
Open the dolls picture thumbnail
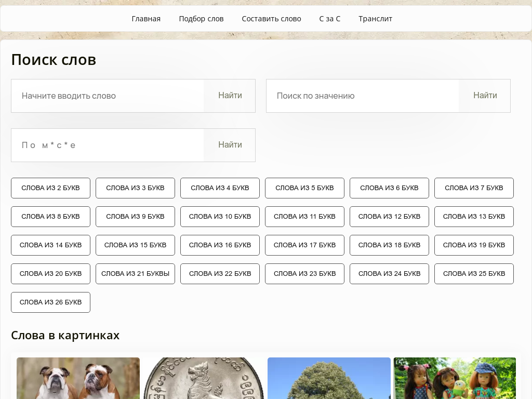coord(455,378)
